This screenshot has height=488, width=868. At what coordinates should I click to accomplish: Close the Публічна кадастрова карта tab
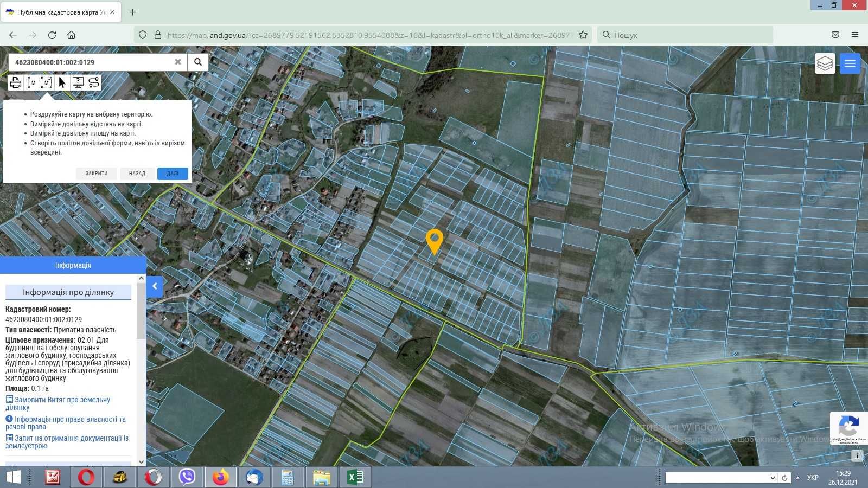pyautogui.click(x=112, y=12)
